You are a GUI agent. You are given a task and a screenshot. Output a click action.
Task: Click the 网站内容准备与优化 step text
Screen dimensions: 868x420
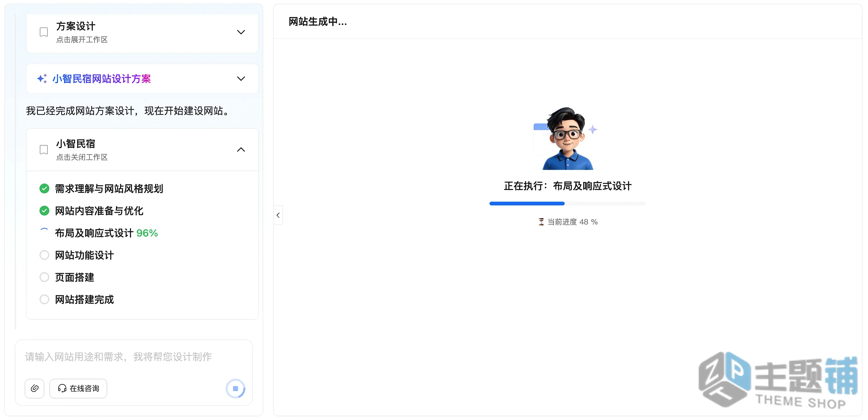pyautogui.click(x=99, y=211)
